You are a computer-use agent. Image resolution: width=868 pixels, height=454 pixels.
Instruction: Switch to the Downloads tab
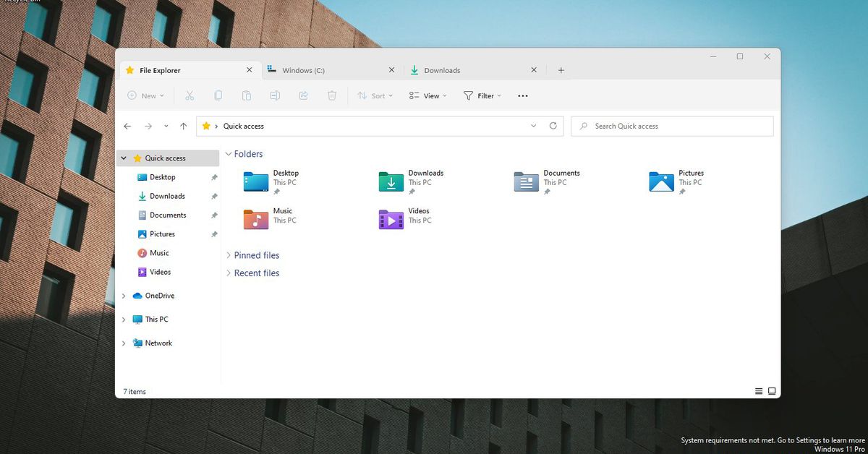(x=473, y=70)
